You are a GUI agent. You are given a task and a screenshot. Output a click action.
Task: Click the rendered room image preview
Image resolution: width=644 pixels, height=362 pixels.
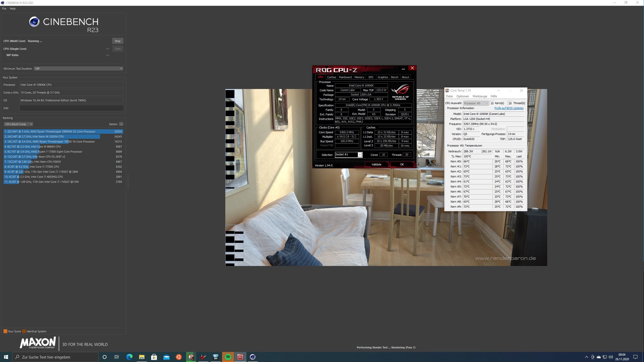pos(386,177)
